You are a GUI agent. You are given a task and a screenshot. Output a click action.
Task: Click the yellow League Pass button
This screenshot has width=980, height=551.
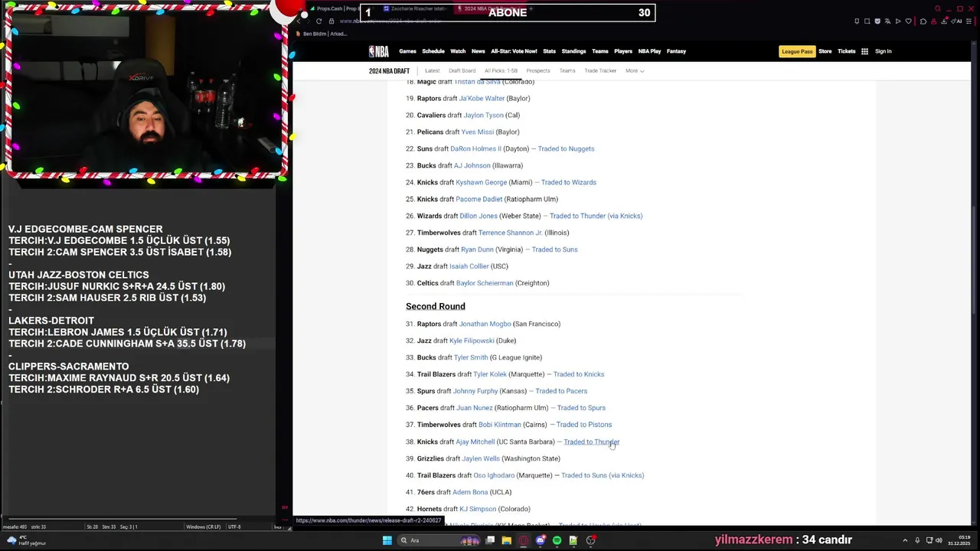(x=797, y=51)
